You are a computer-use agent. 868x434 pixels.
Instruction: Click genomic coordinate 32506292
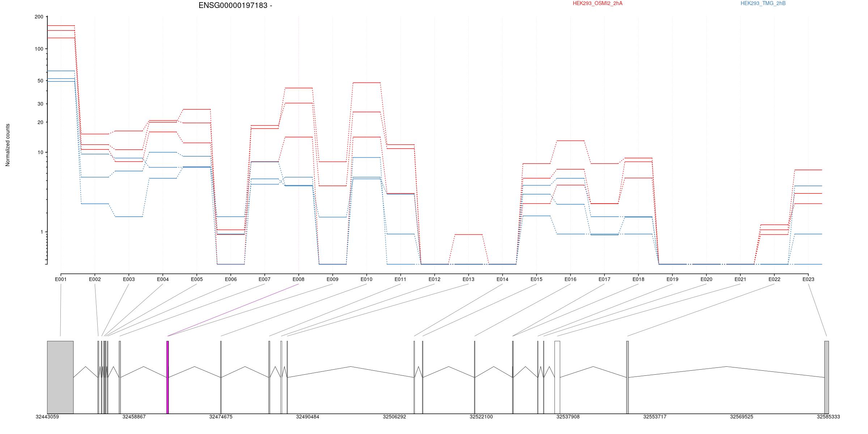coord(395,417)
